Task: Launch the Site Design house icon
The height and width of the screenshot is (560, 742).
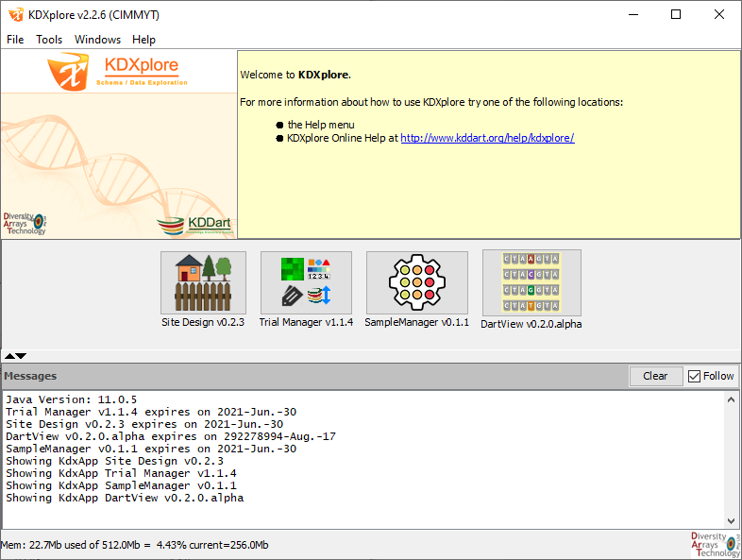Action: [x=203, y=282]
